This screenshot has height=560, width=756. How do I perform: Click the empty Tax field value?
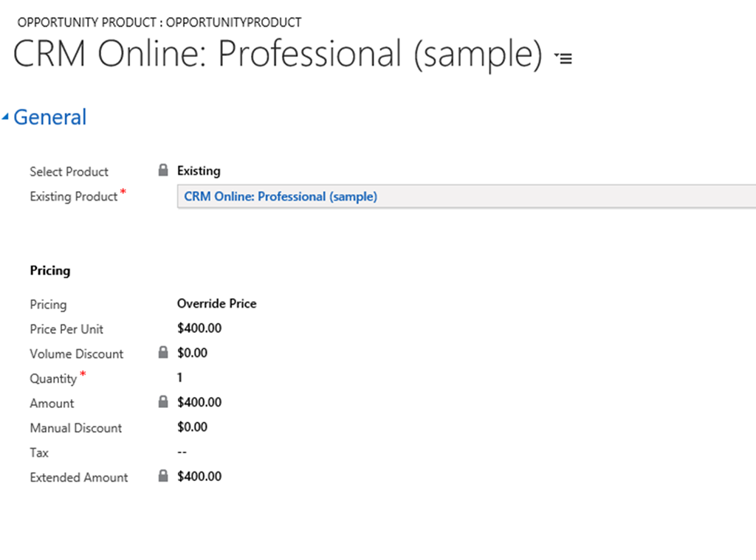(182, 452)
